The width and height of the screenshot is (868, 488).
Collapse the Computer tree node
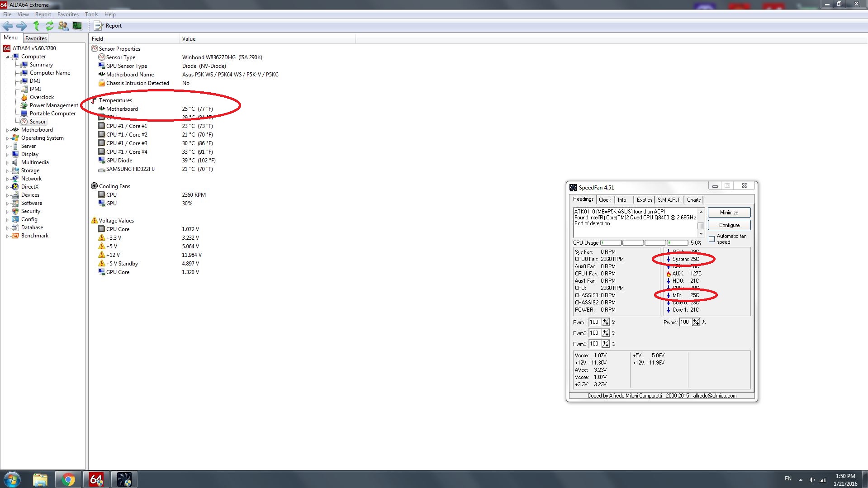7,57
